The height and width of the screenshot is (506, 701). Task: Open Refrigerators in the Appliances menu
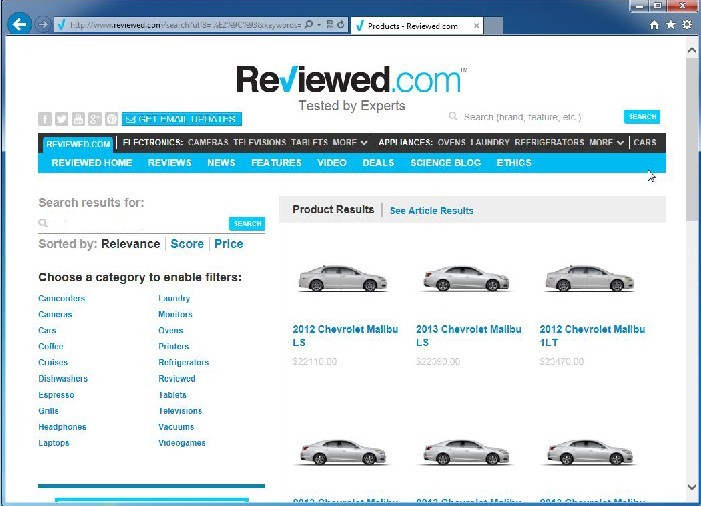pos(549,142)
